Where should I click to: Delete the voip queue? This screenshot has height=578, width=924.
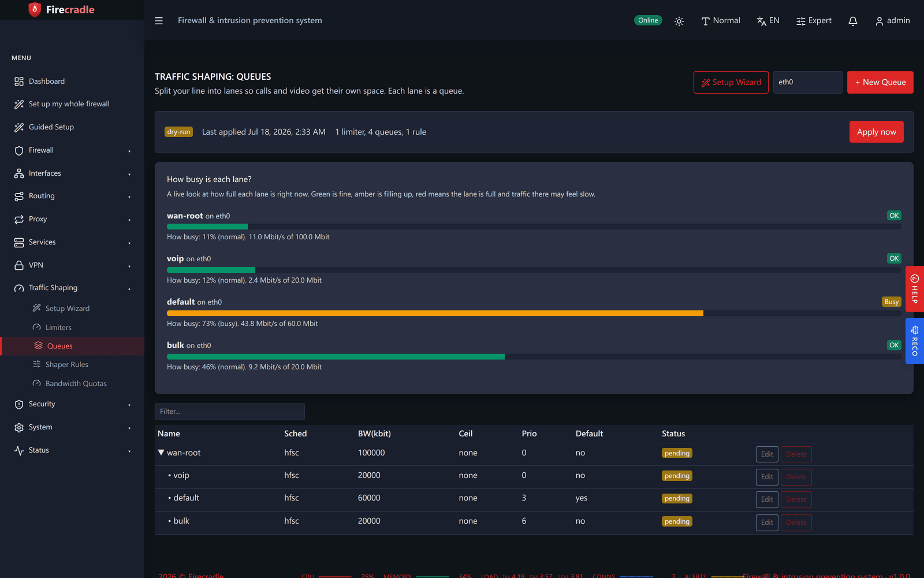796,477
